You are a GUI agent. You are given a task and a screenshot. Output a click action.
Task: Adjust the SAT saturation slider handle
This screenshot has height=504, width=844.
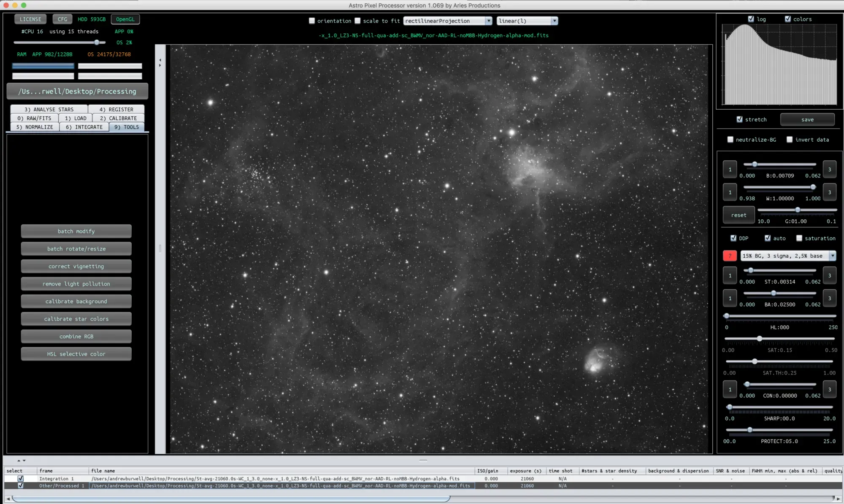(x=759, y=339)
